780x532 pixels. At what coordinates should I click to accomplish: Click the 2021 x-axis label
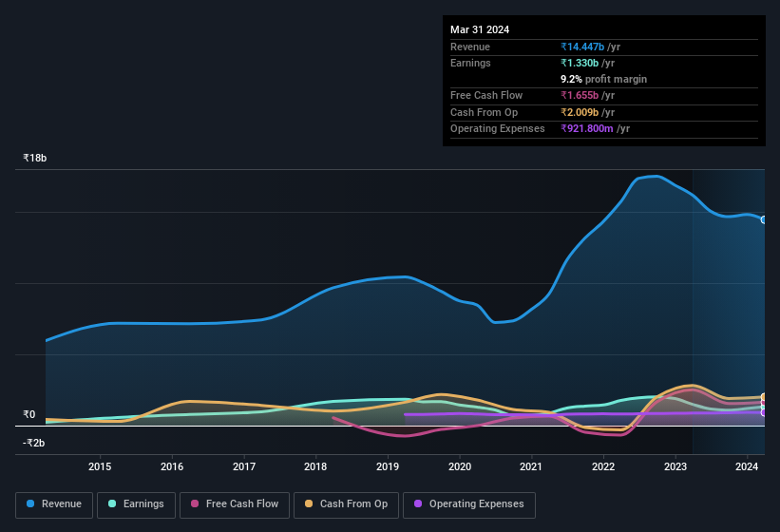(531, 466)
